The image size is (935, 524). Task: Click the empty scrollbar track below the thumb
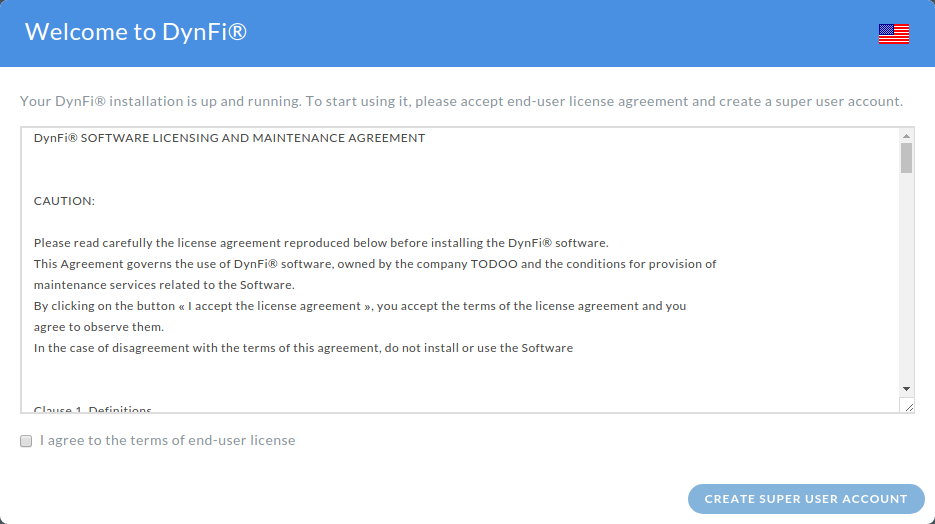pyautogui.click(x=906, y=277)
